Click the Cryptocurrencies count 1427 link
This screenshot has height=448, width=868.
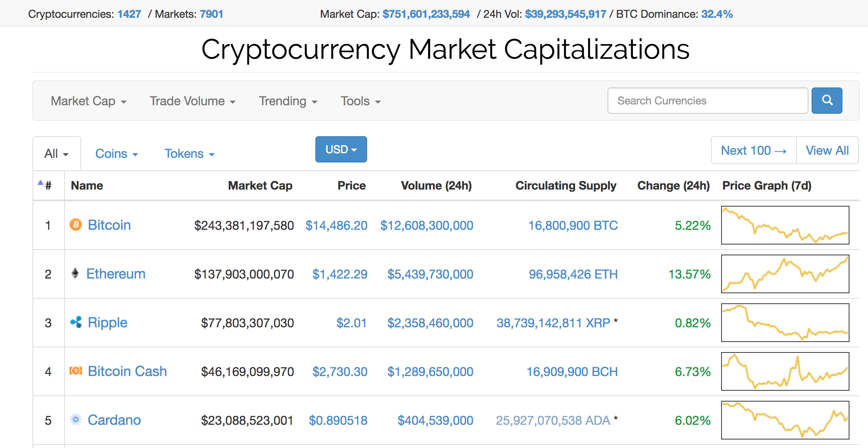tap(129, 14)
